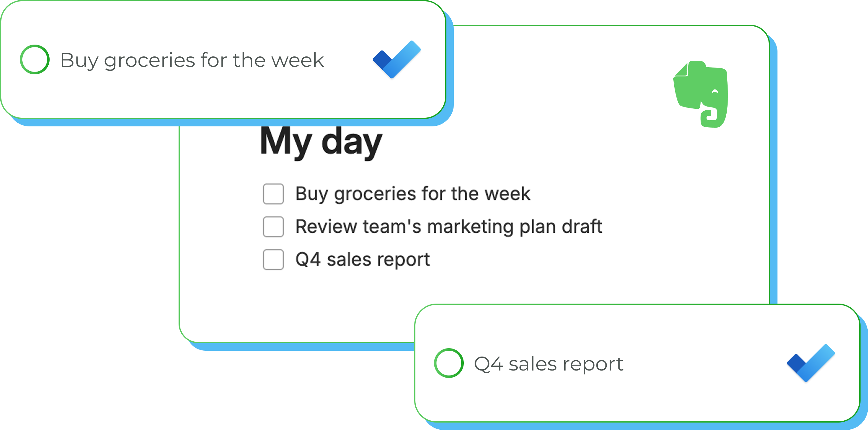Click the My day note heading

click(321, 142)
